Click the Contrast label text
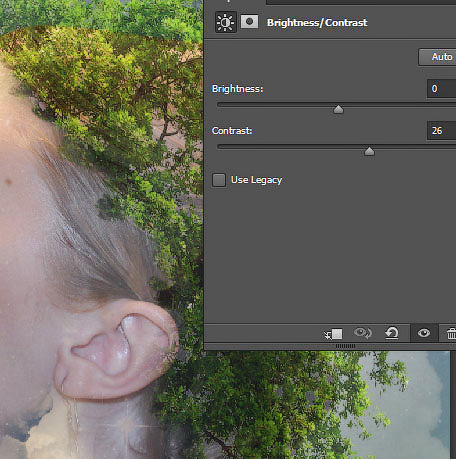The image size is (456, 459). coord(232,131)
